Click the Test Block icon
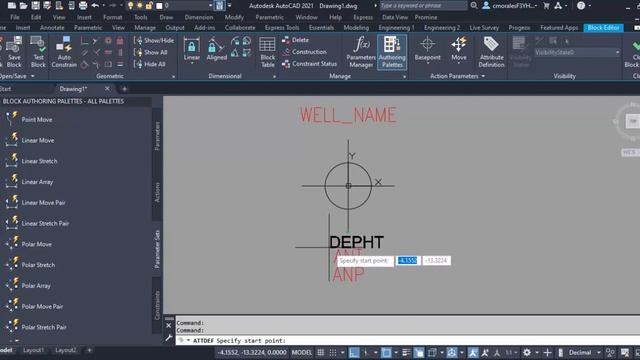Image resolution: width=640 pixels, height=360 pixels. coord(38,52)
